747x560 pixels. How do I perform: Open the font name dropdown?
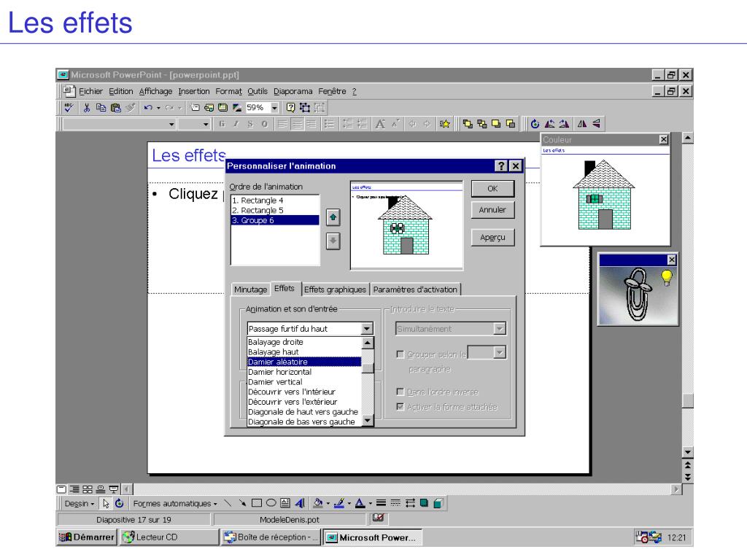pyautogui.click(x=171, y=124)
